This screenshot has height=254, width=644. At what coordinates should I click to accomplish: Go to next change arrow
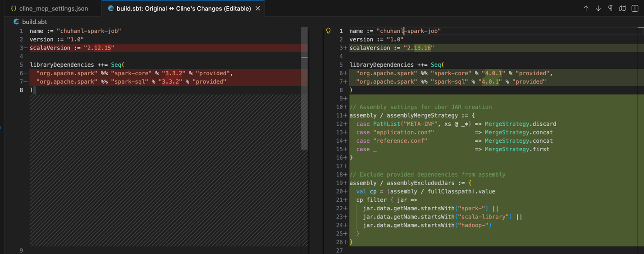tap(598, 8)
